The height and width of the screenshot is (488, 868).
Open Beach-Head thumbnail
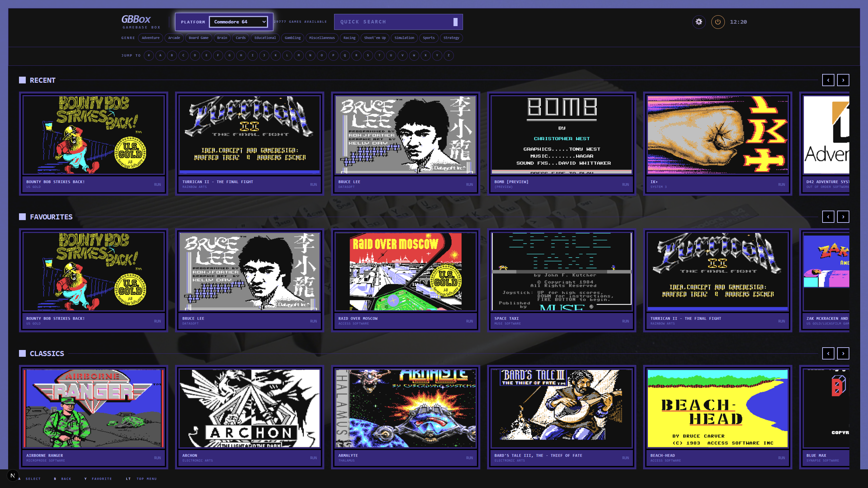pos(718,408)
